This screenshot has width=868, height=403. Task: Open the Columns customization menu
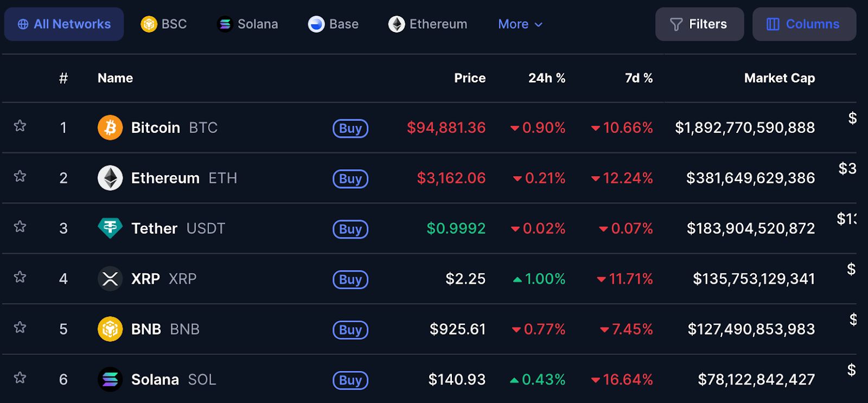(804, 24)
